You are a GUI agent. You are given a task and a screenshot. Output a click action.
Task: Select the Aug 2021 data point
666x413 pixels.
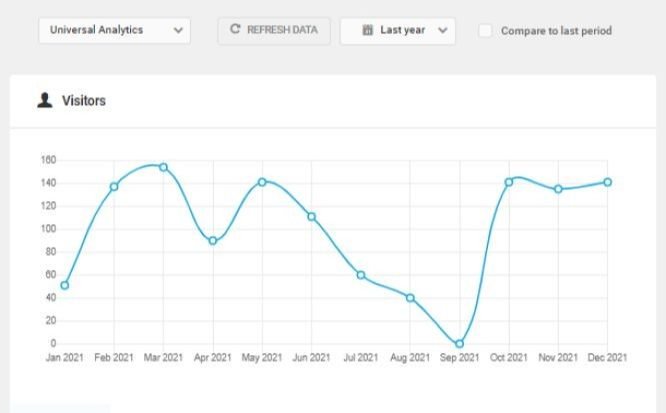410,298
